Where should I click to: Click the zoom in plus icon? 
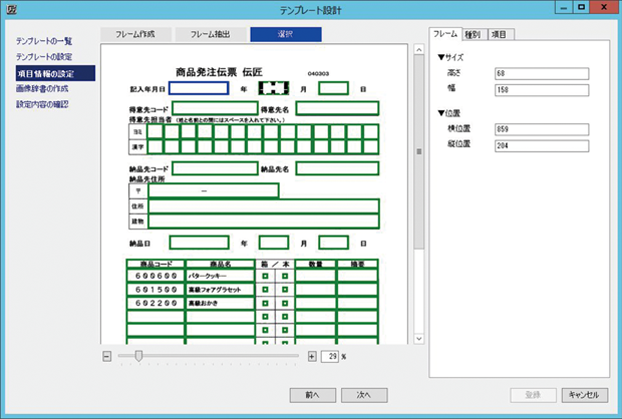[312, 356]
